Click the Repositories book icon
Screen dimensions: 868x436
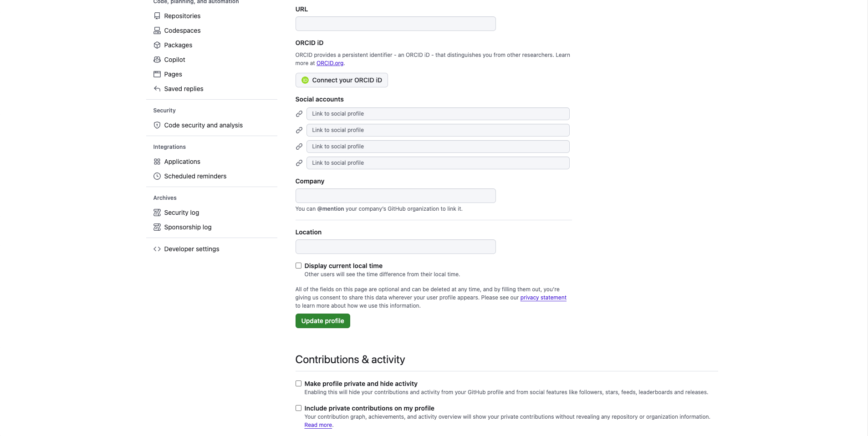pos(157,16)
